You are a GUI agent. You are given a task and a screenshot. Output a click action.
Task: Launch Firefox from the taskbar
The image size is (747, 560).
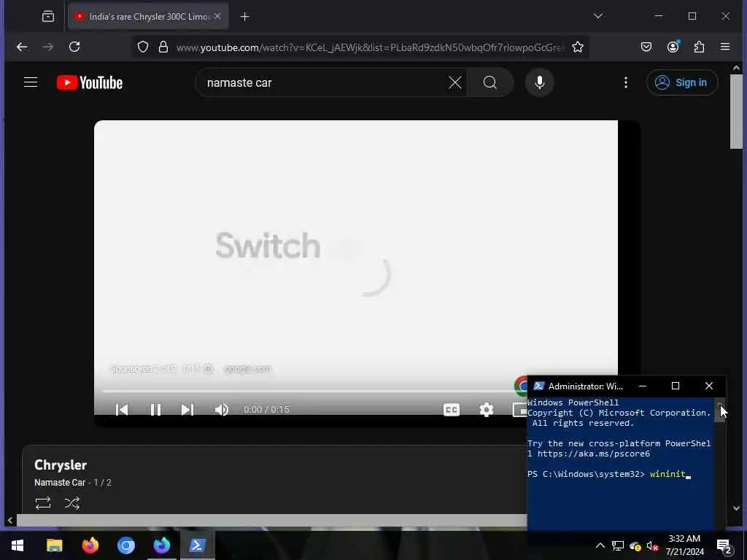tap(90, 545)
